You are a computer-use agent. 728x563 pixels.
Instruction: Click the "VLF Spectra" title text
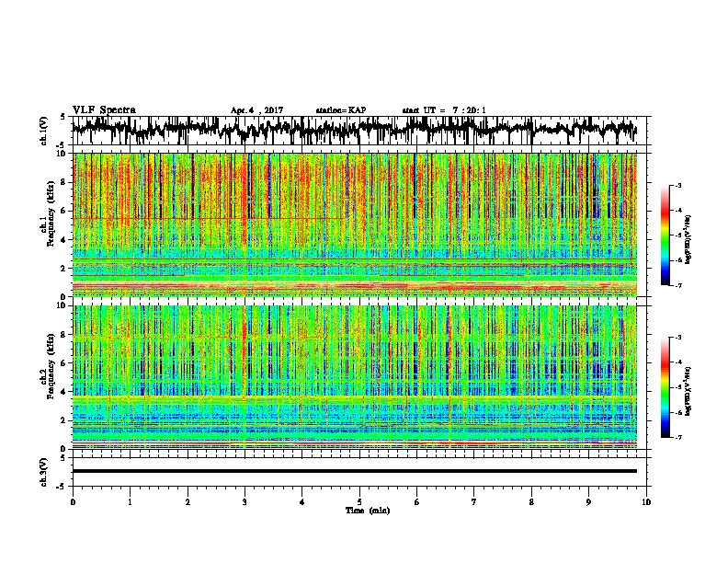(104, 110)
